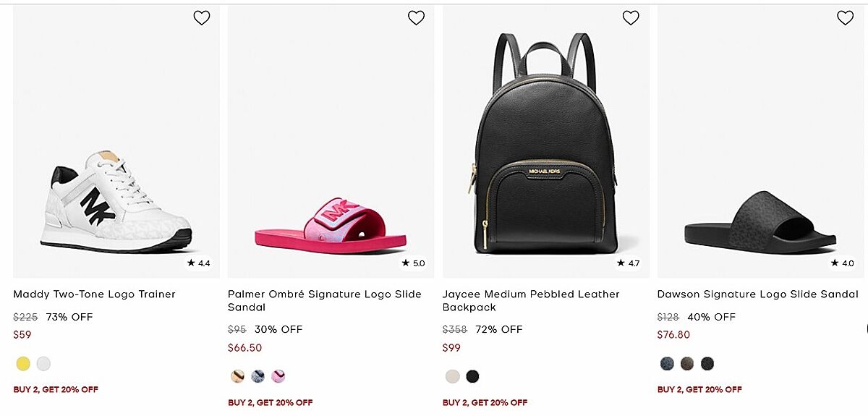This screenshot has height=416, width=868.
Task: Open Maddy Two-Tone Logo Trainer product link
Action: pos(94,294)
